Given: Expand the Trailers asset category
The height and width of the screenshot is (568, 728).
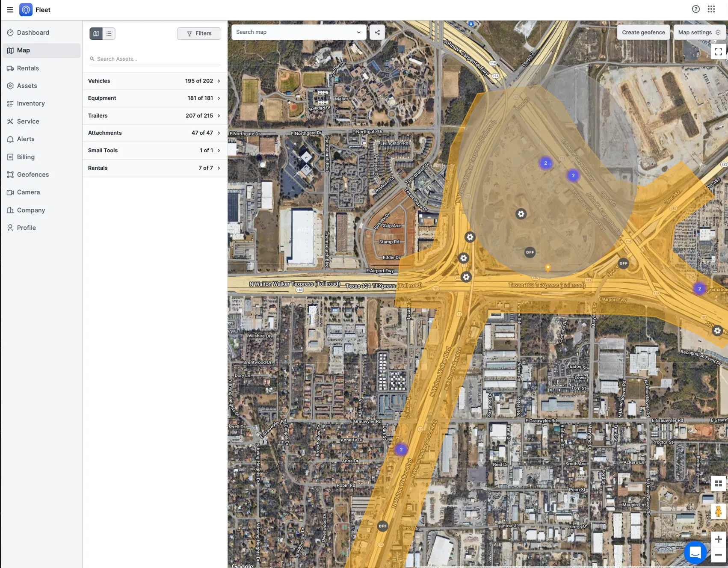Looking at the screenshot, I should tap(154, 115).
